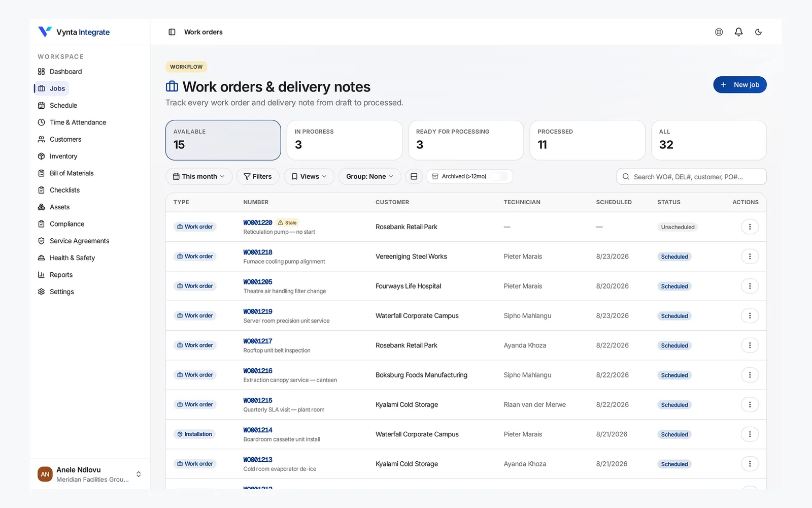The width and height of the screenshot is (812, 508).
Task: Open actions menu for WO001215
Action: tap(750, 404)
